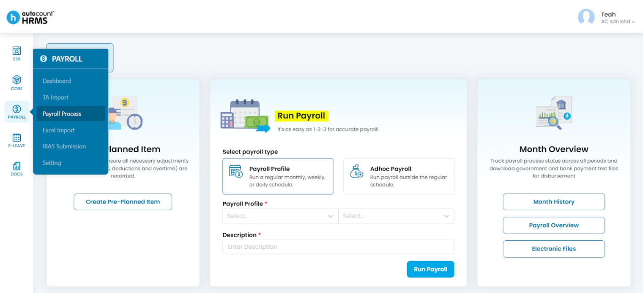644x294 pixels.
Task: Open the DOCS sidebar icon
Action: point(17,169)
